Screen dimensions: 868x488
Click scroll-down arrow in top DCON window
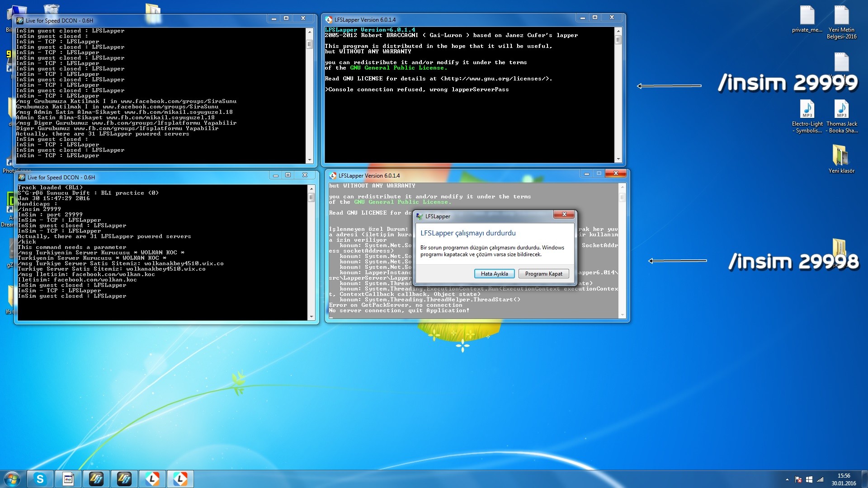[x=310, y=160]
